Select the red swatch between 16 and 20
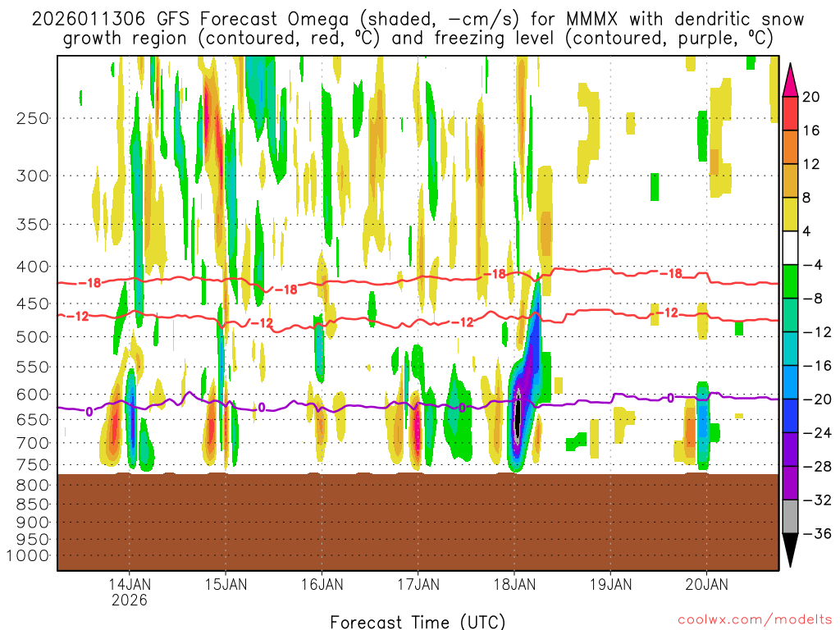The height and width of the screenshot is (630, 840). (x=791, y=113)
